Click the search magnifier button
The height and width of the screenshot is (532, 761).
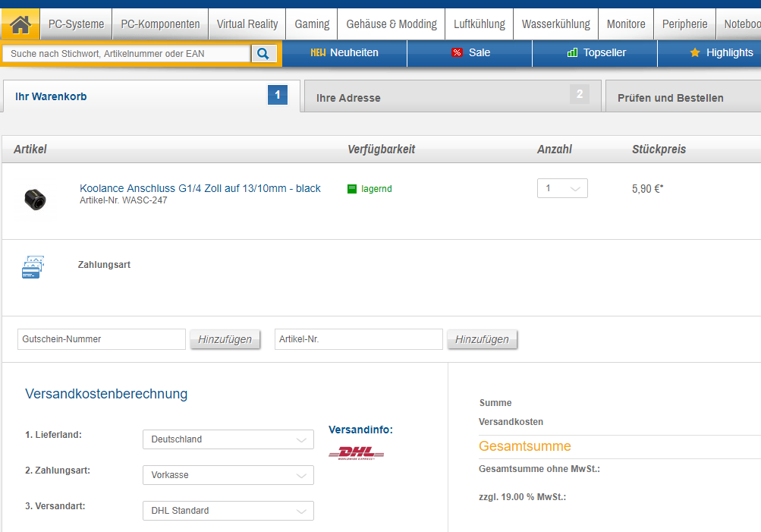263,53
